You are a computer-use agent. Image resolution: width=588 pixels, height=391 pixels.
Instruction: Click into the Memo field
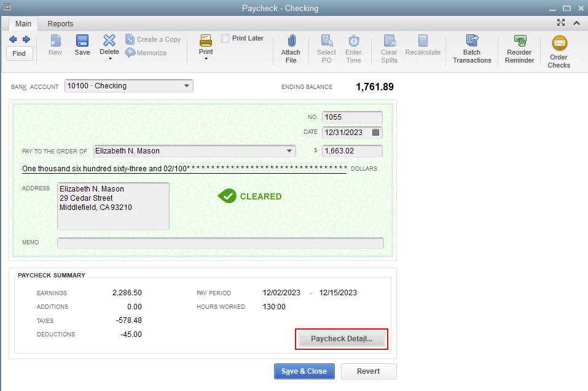click(x=221, y=242)
